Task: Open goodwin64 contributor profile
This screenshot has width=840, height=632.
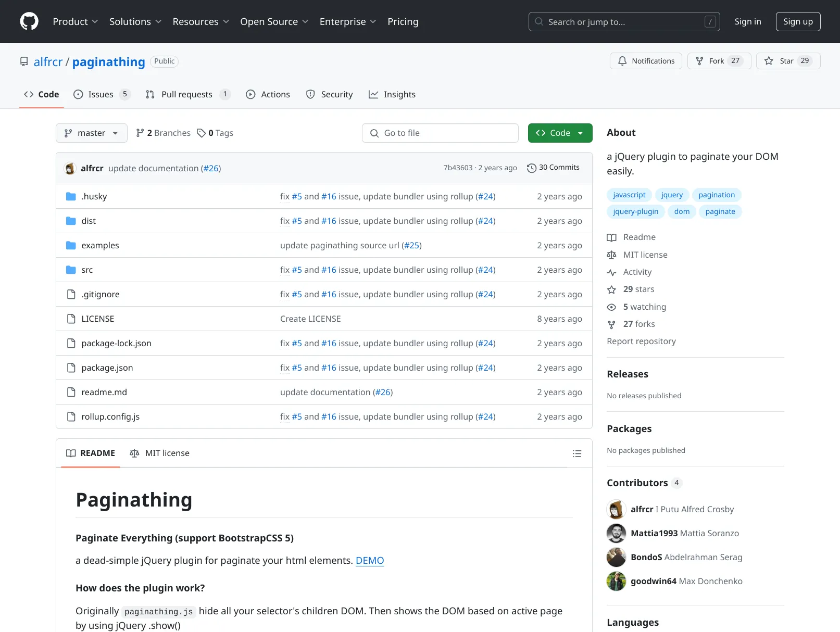Action: pyautogui.click(x=653, y=581)
